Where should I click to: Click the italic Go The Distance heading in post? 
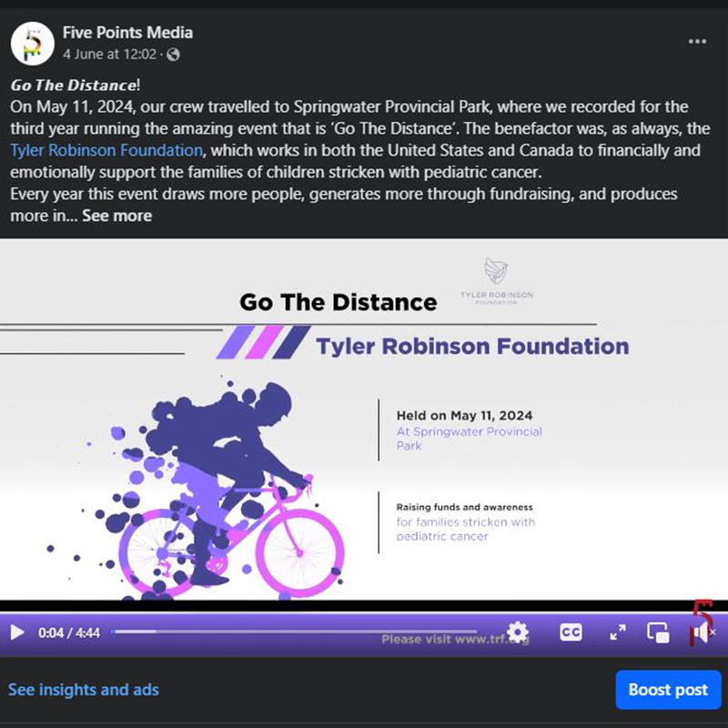pos(74,86)
